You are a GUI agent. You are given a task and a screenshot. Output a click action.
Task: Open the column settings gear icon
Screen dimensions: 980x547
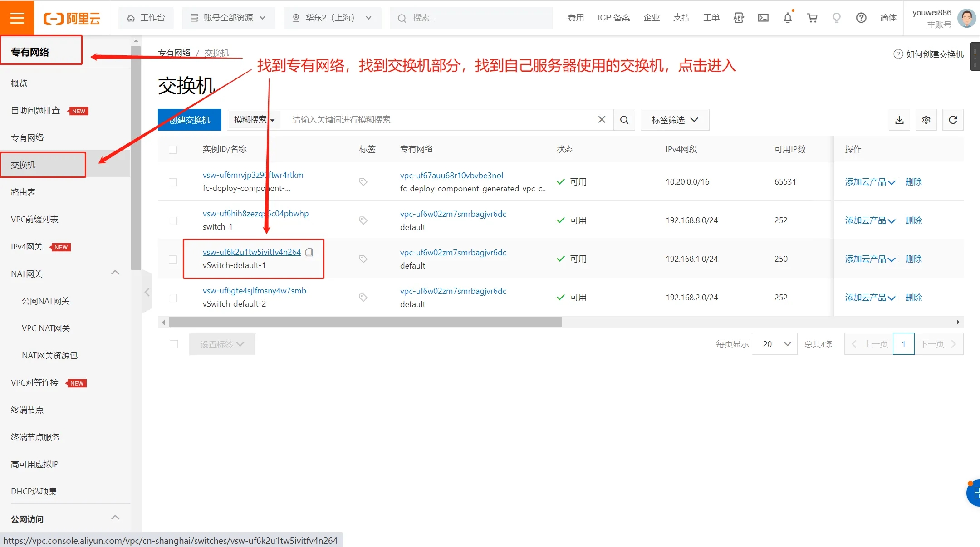click(926, 120)
